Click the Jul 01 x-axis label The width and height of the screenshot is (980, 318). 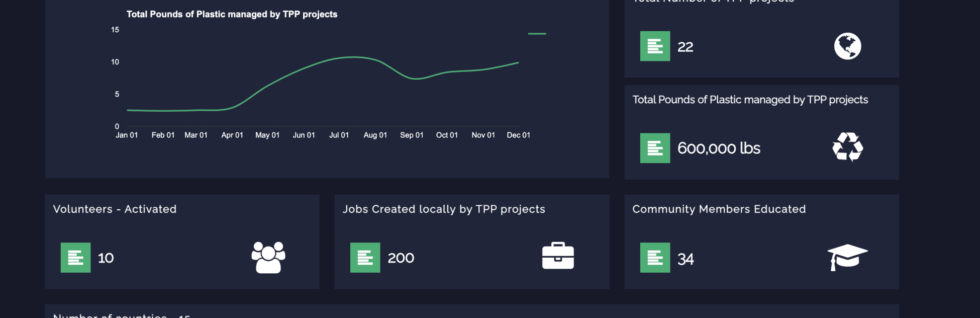339,135
